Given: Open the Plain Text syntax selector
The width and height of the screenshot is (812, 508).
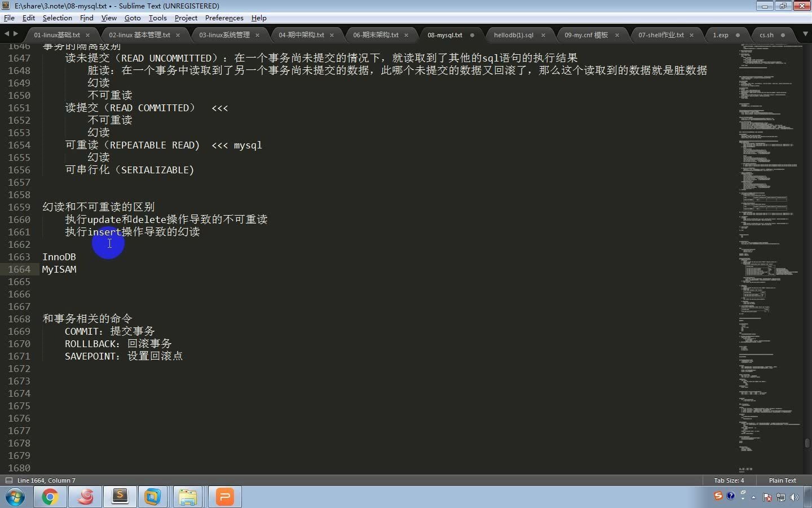Looking at the screenshot, I should (x=782, y=480).
